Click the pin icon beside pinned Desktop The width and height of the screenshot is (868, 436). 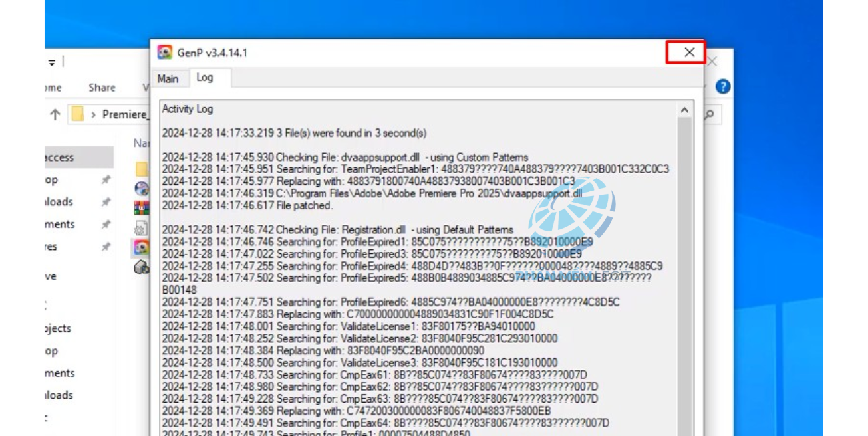(105, 180)
